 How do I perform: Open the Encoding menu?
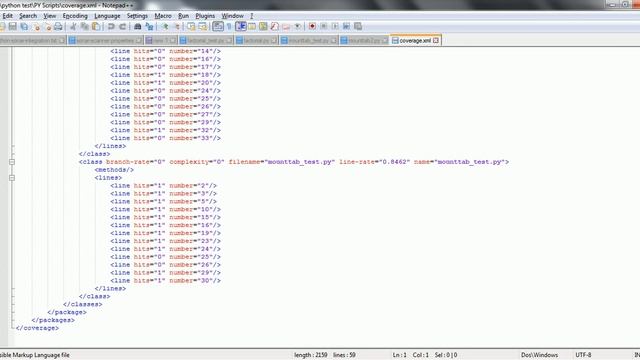pyautogui.click(x=75, y=16)
